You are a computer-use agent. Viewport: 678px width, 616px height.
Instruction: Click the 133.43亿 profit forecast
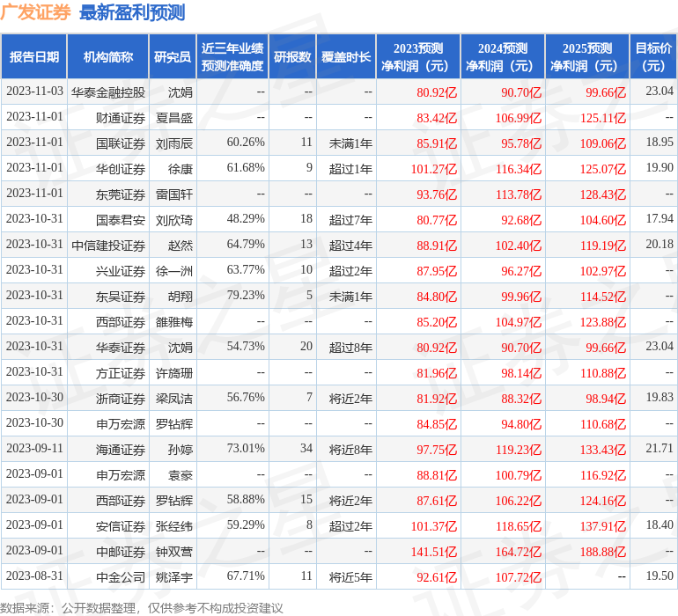coord(603,450)
